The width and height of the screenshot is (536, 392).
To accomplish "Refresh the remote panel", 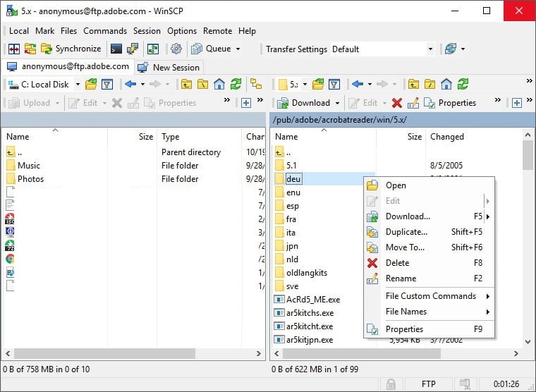I will pos(463,84).
